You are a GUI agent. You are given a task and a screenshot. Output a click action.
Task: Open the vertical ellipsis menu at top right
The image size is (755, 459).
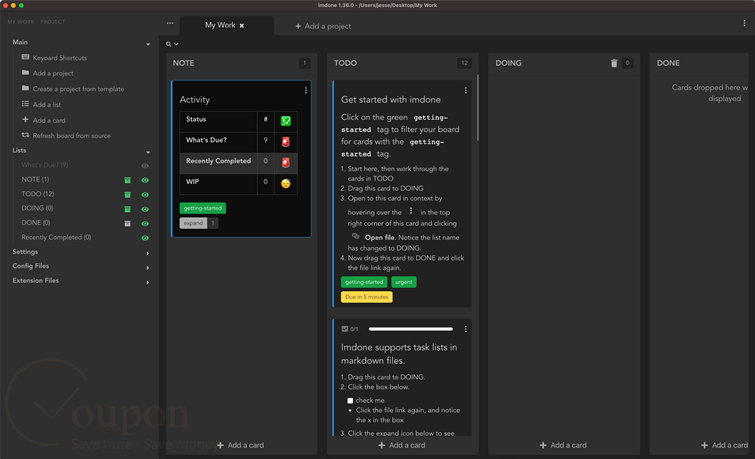tap(744, 23)
